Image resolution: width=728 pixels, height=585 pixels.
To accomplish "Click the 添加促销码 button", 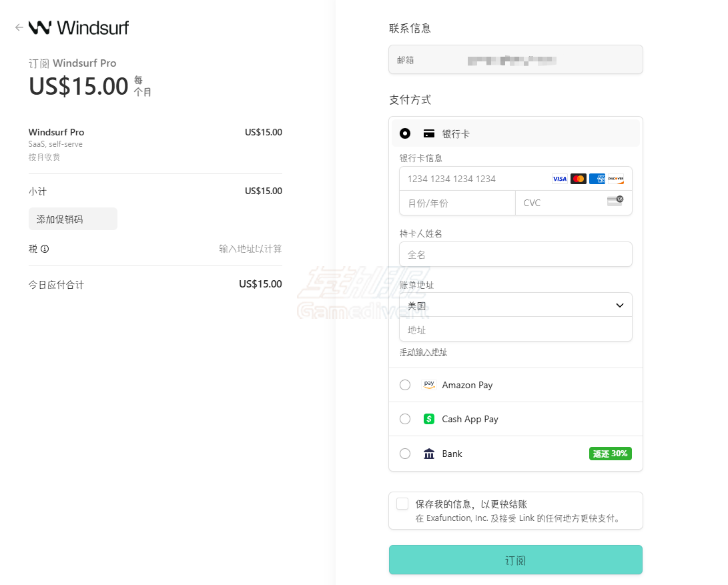I will point(73,219).
